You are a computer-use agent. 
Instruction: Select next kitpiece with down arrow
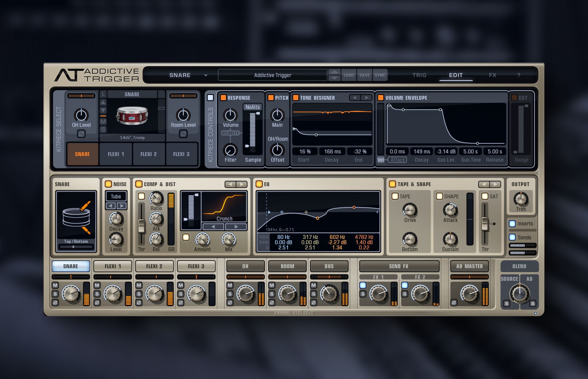tap(103, 110)
